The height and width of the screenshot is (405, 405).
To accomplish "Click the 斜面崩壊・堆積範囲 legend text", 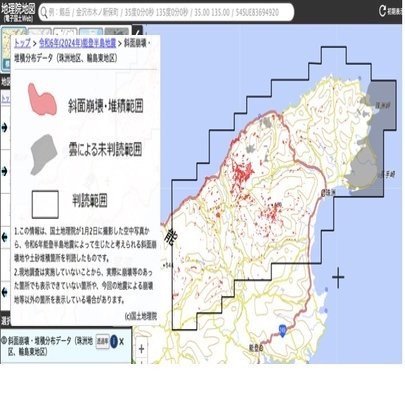I will (106, 106).
